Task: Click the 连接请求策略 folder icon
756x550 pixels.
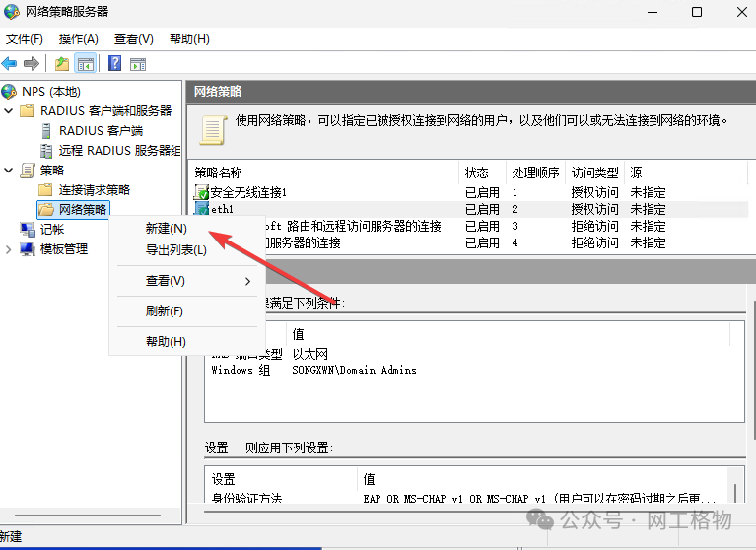Action: [45, 190]
